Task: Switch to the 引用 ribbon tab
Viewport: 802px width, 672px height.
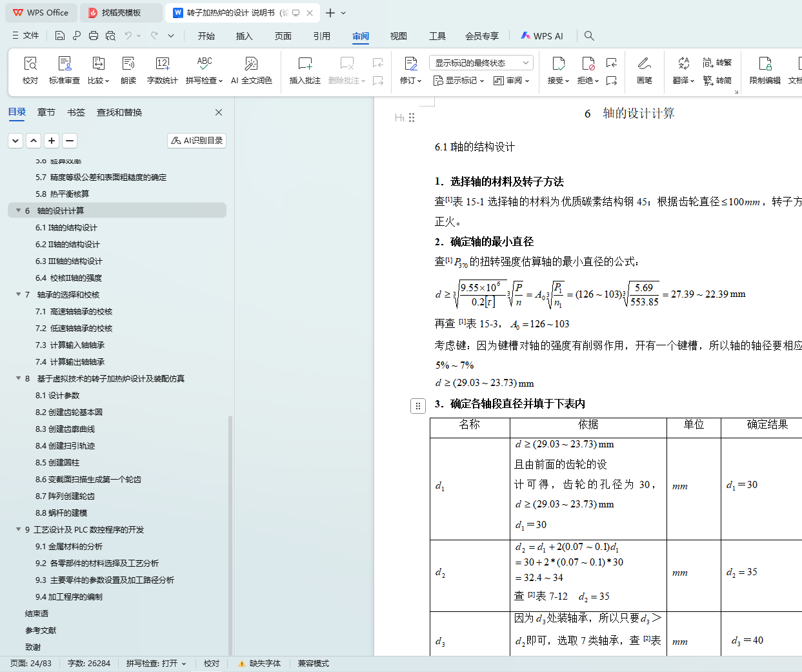Action: [x=322, y=36]
